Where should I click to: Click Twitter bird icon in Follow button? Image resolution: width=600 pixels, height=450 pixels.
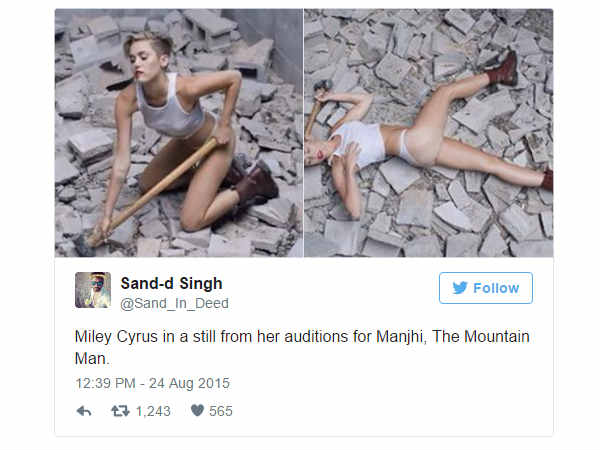point(459,288)
